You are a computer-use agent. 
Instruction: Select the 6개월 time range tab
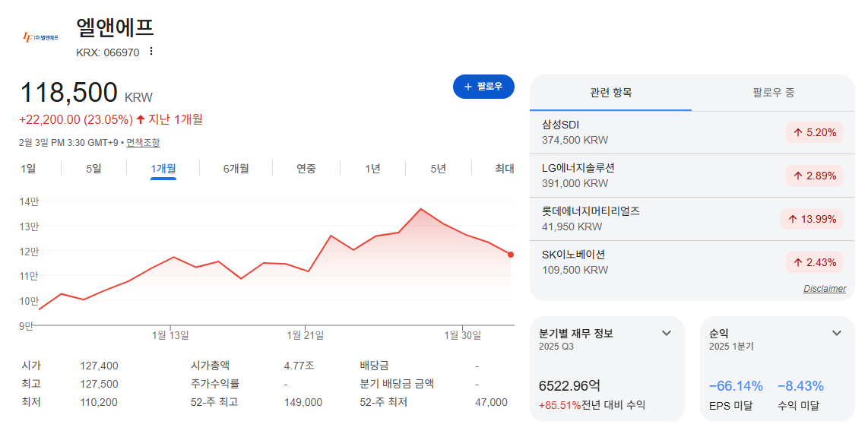pos(236,169)
